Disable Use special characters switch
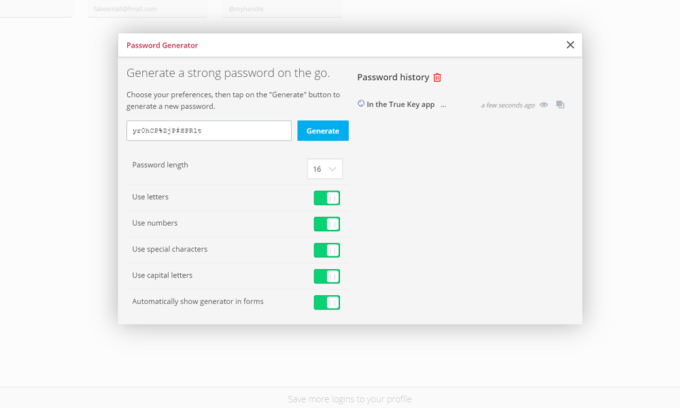 click(x=327, y=250)
